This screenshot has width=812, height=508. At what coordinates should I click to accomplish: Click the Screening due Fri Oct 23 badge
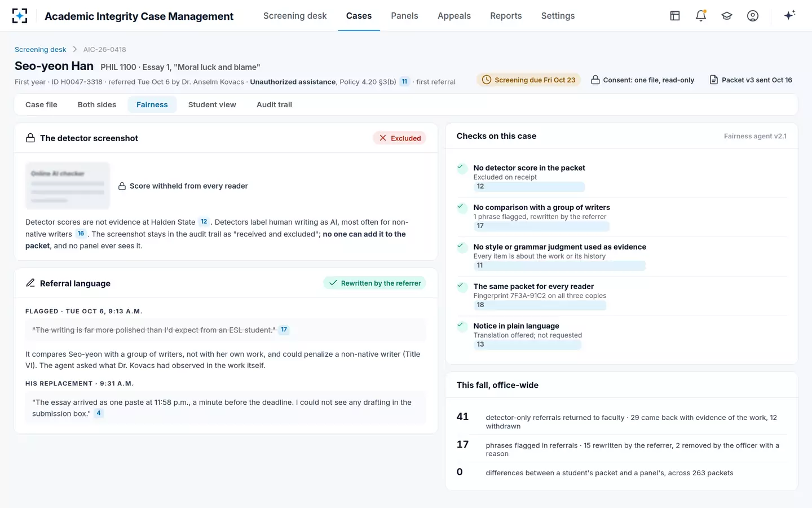click(529, 80)
